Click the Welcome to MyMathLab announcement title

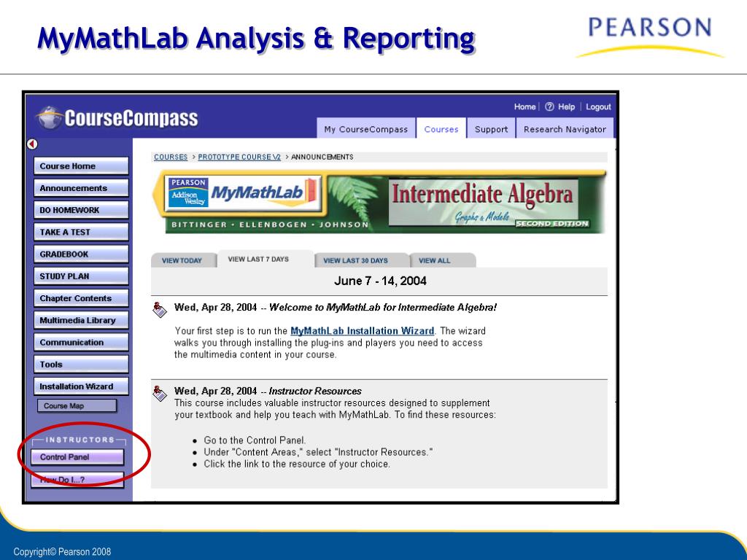[x=383, y=307]
